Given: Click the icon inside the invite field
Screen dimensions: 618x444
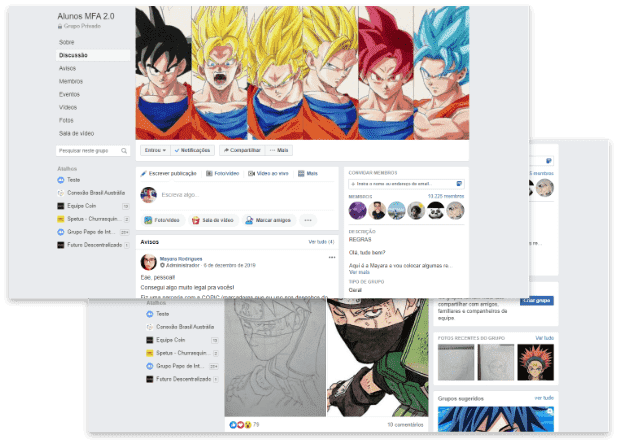Looking at the screenshot, I should point(459,184).
